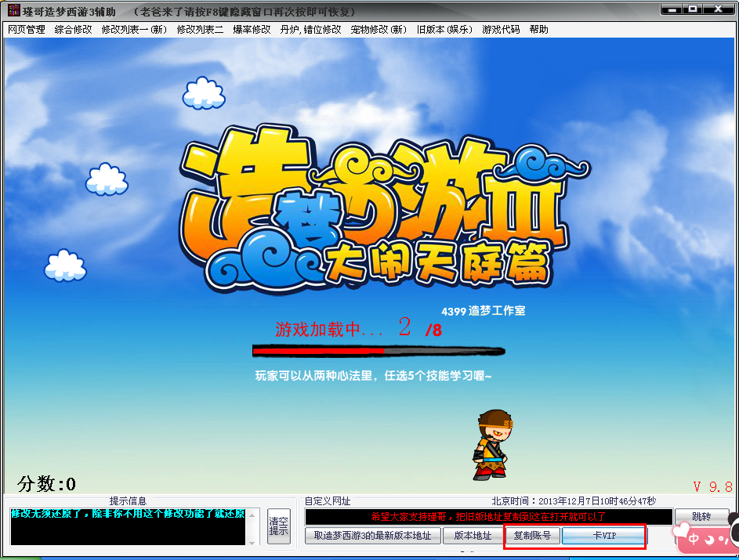Viewport: 739px width, 560px height.
Task: Click the 版本地址 button
Action: [473, 536]
